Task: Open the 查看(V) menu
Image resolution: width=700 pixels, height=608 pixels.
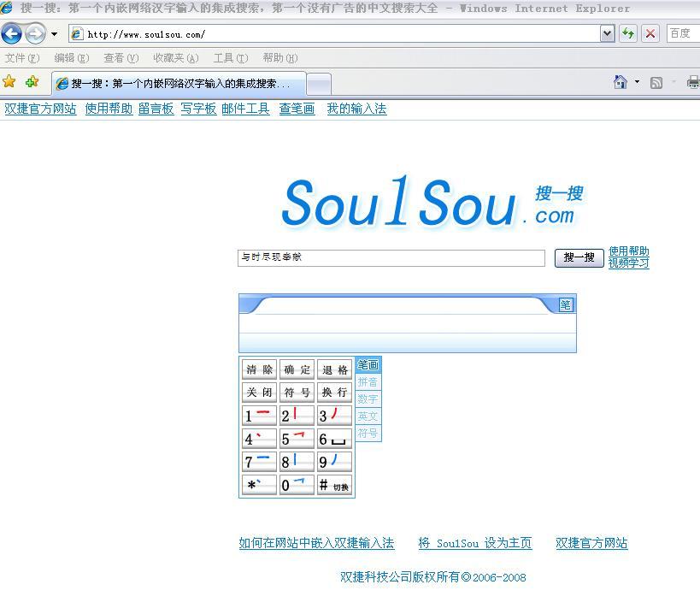Action: (121, 58)
